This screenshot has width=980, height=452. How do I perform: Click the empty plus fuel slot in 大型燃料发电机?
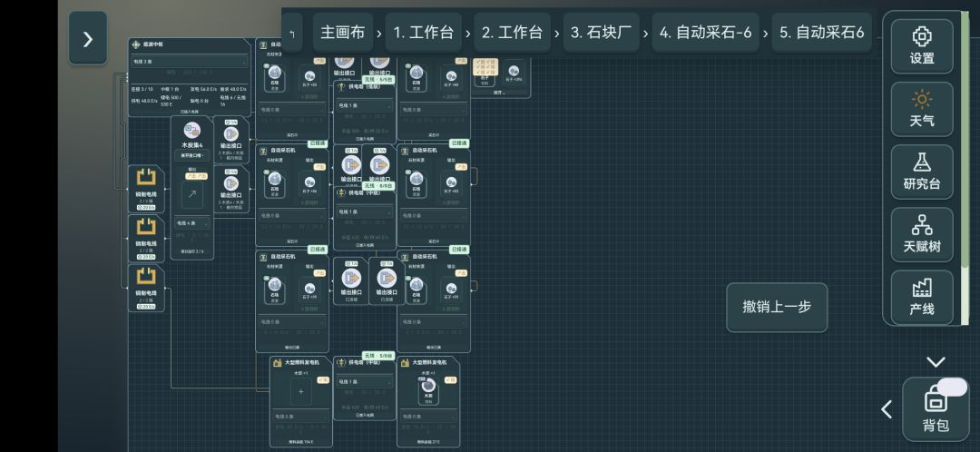point(301,391)
